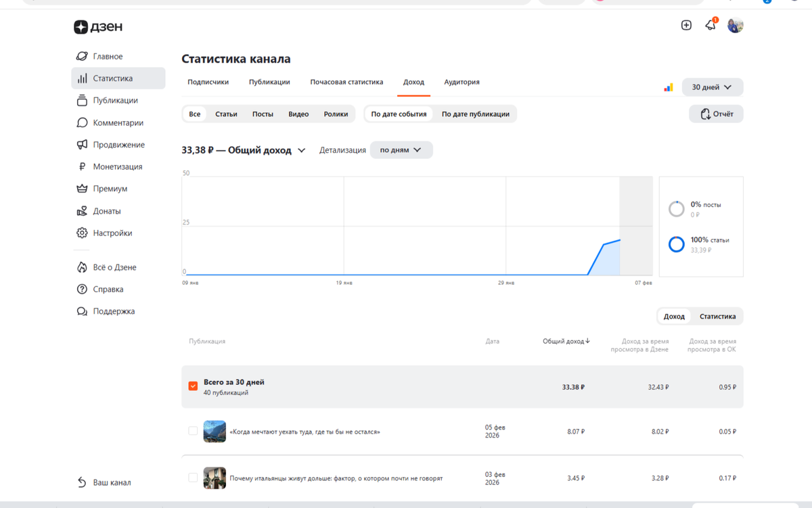This screenshot has width=812, height=508.
Task: Switch table to Доход view
Action: 674,317
